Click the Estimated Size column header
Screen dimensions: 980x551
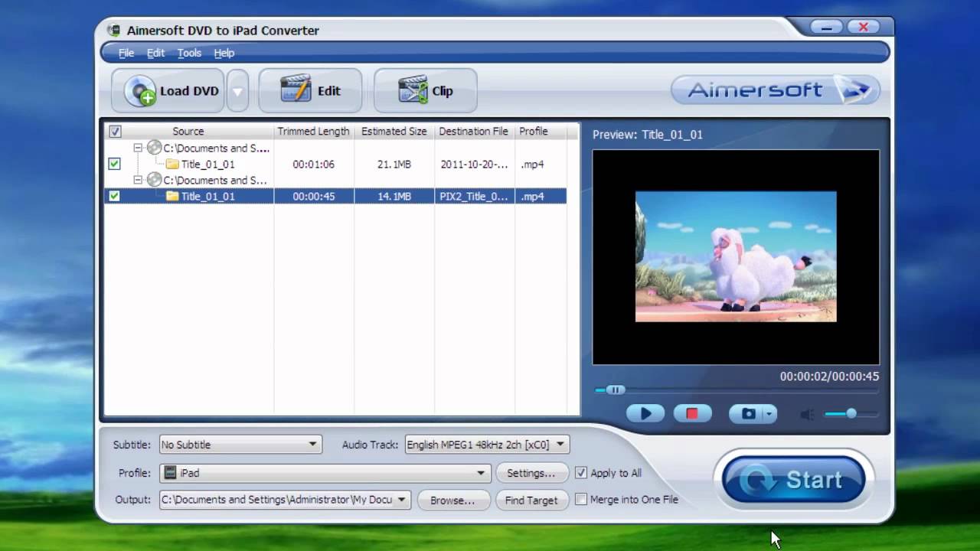(394, 131)
